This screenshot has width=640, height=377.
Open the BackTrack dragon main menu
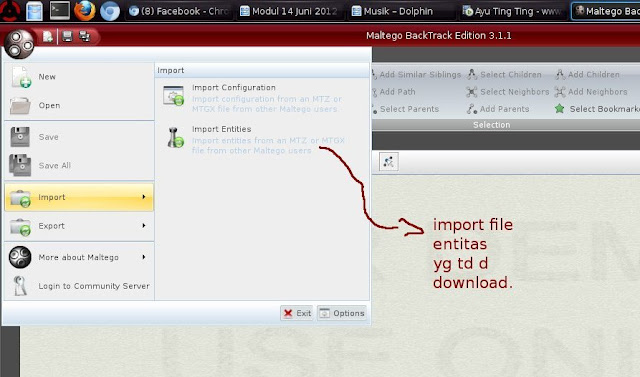pyautogui.click(x=10, y=11)
